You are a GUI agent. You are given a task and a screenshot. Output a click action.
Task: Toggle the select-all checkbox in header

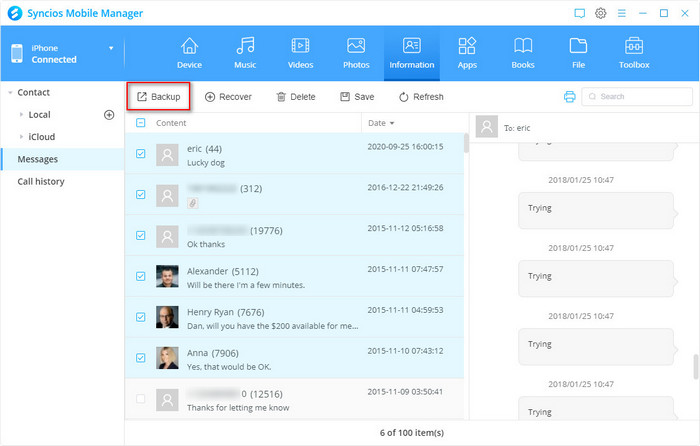(141, 123)
